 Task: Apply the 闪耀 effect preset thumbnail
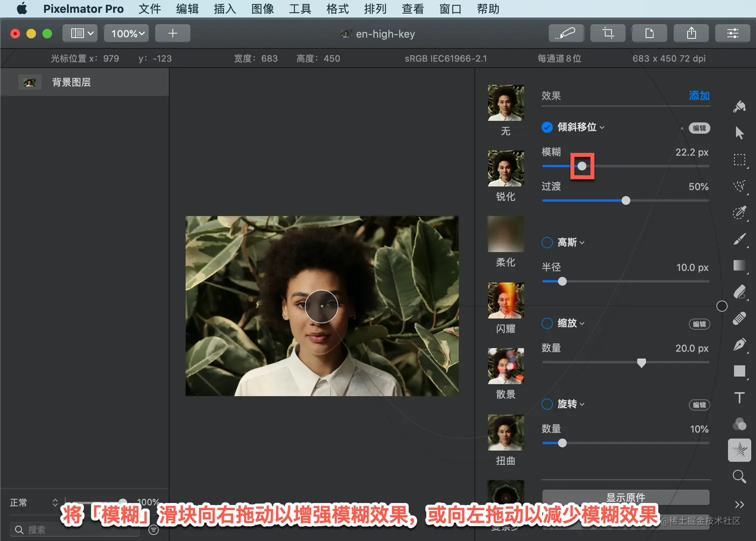pos(506,300)
